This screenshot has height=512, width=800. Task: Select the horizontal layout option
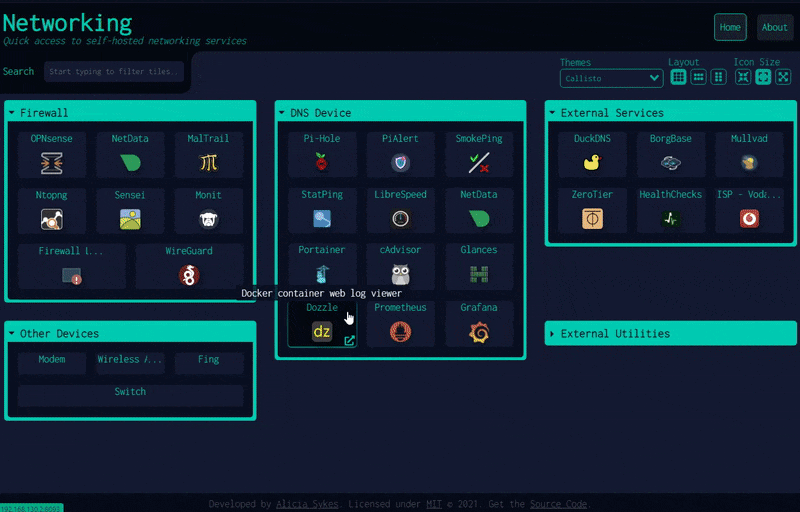[698, 78]
